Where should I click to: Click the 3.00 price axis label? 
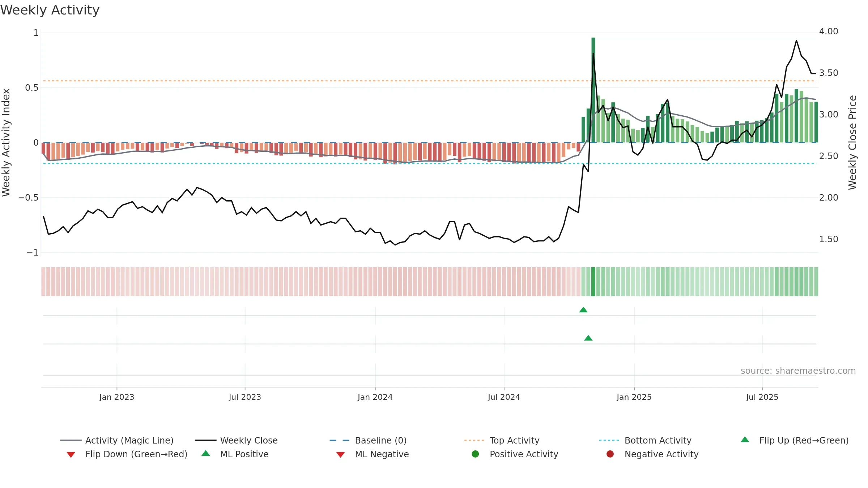pyautogui.click(x=829, y=115)
